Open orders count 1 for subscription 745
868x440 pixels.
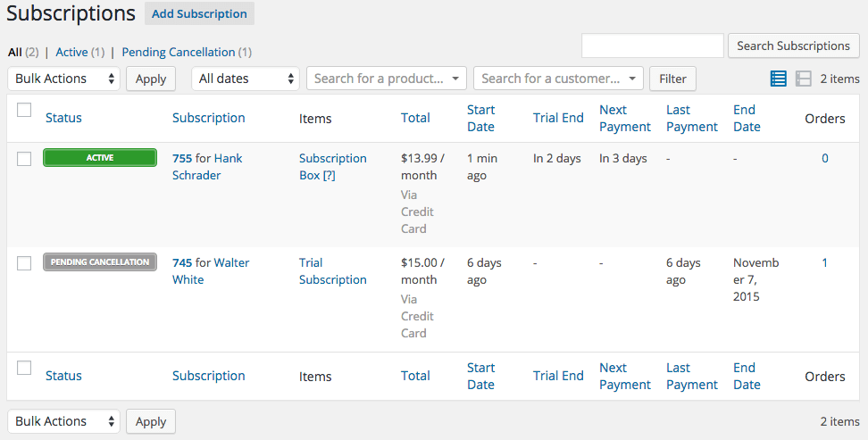[825, 263]
